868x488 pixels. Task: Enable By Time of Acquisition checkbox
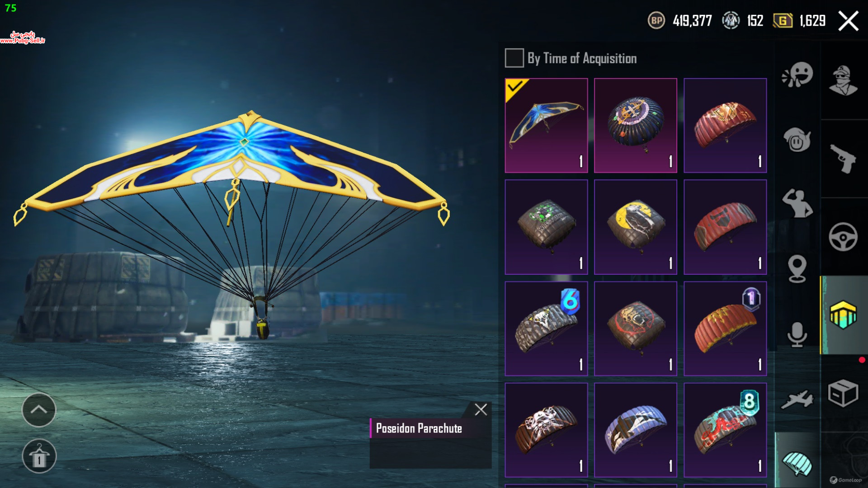[514, 58]
